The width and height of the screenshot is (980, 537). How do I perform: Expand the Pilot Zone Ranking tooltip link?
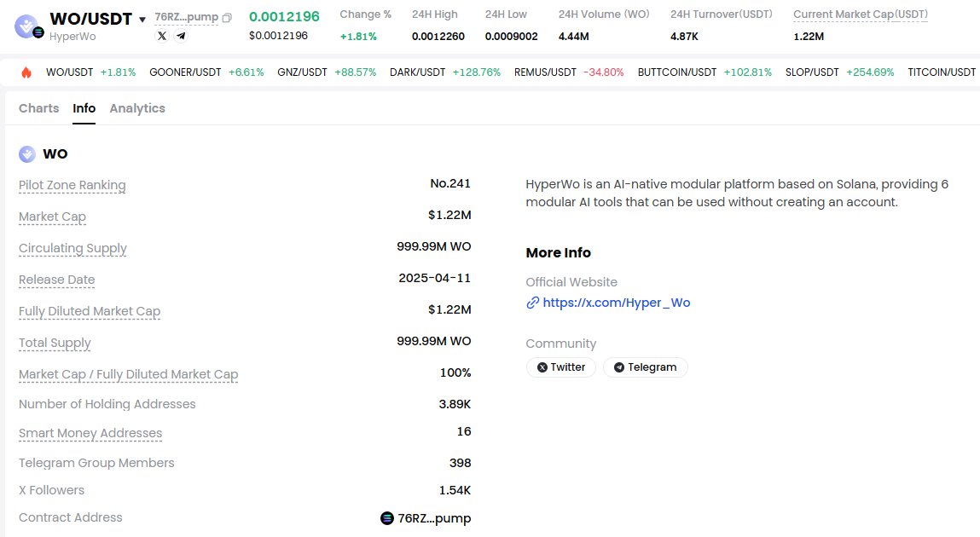pyautogui.click(x=72, y=183)
